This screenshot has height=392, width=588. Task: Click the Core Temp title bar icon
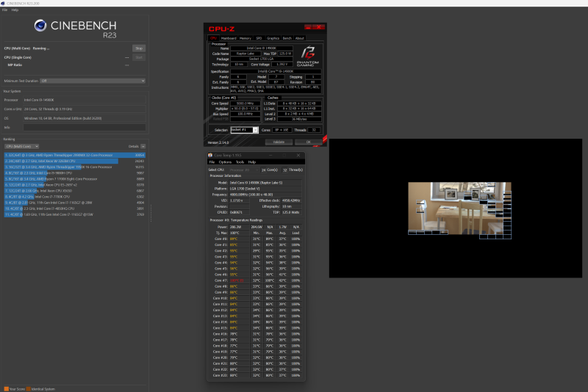(211, 155)
